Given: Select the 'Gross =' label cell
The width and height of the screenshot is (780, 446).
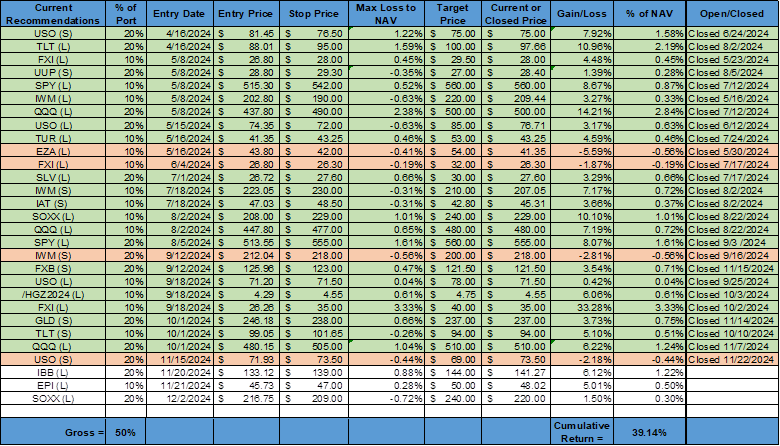Looking at the screenshot, I should coord(53,432).
